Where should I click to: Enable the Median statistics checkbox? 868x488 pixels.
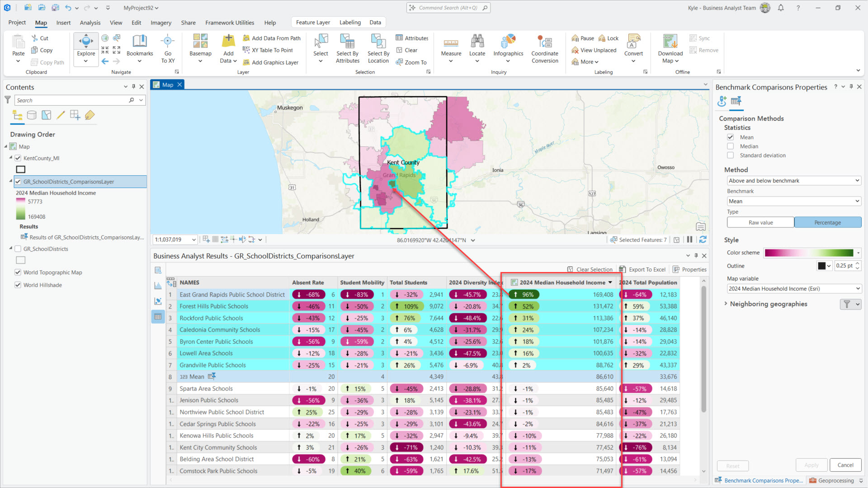730,146
